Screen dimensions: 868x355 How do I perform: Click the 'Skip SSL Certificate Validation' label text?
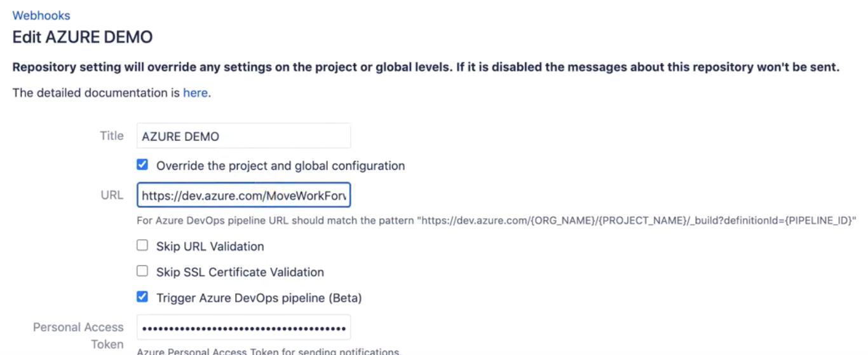240,272
